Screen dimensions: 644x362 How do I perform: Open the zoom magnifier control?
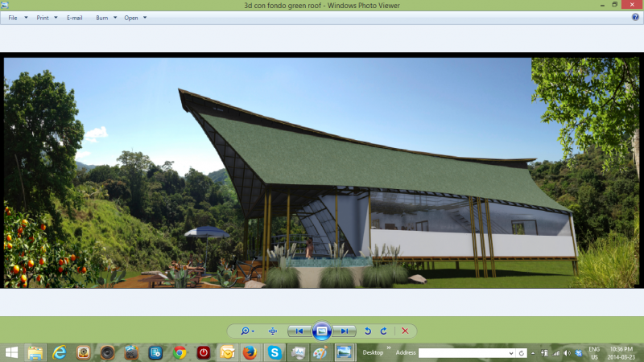(244, 331)
